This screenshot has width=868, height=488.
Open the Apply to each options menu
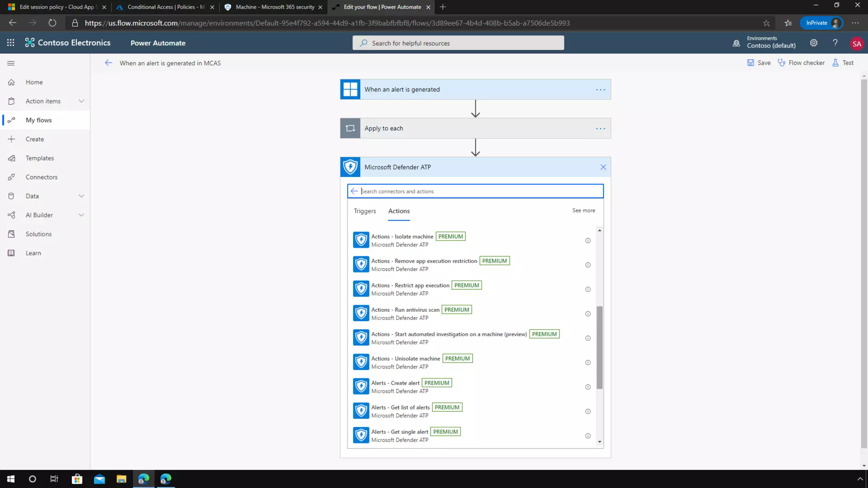(x=600, y=128)
